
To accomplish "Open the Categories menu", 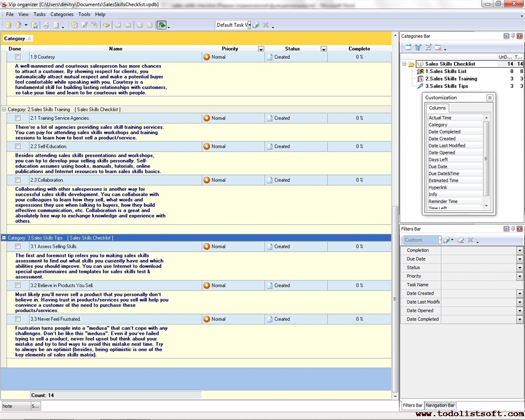I will click(61, 14).
